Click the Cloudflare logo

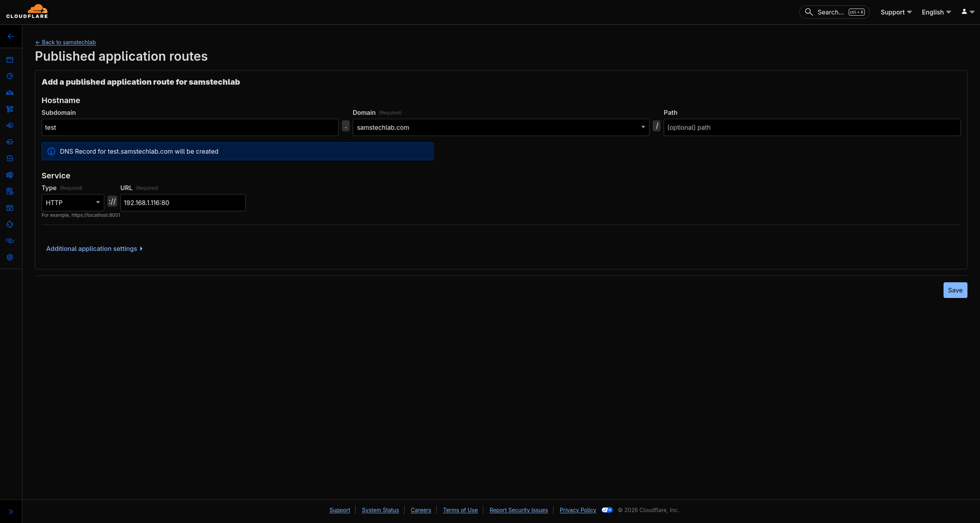point(27,12)
